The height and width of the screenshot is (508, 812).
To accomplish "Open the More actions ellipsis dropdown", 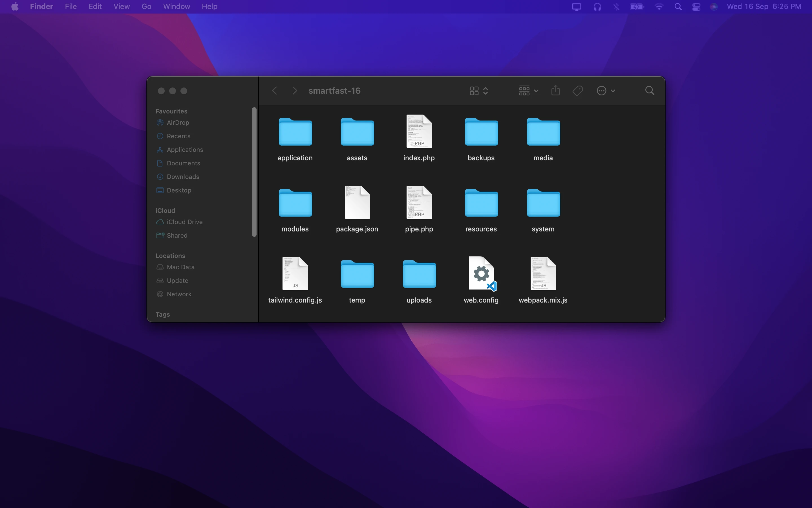I will click(606, 91).
